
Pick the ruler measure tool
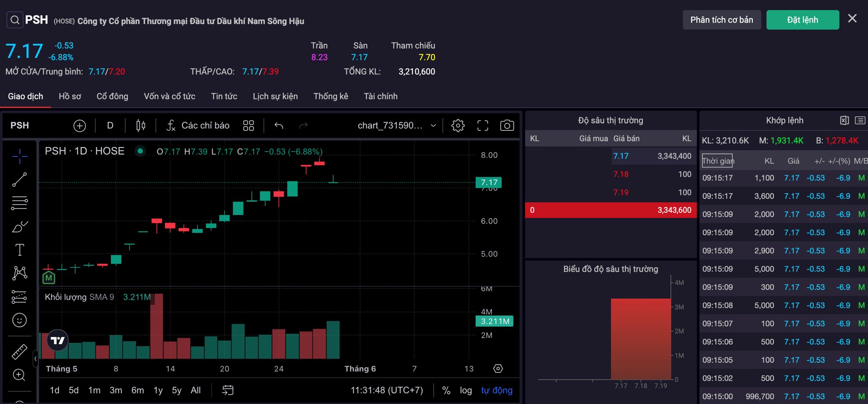(x=19, y=352)
